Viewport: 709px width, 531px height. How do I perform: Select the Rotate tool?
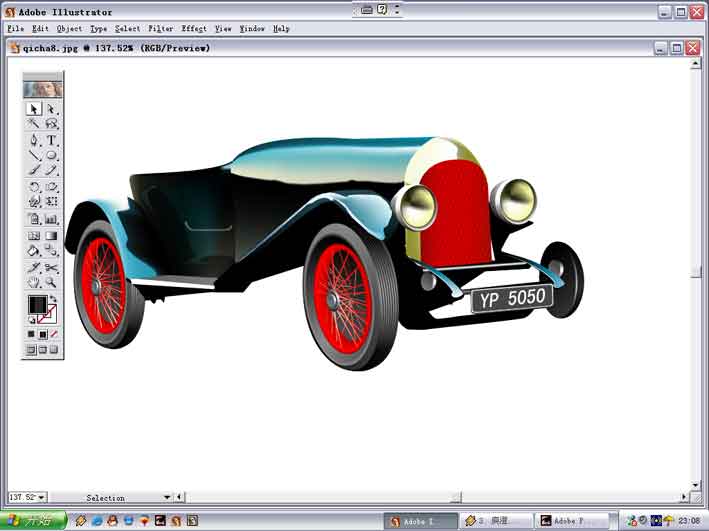(x=33, y=187)
